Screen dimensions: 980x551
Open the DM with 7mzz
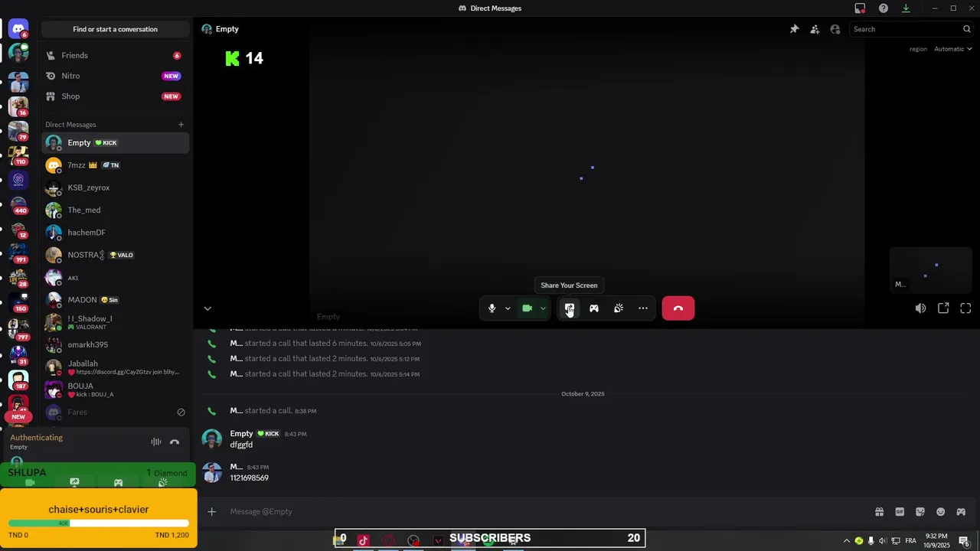[116, 165]
